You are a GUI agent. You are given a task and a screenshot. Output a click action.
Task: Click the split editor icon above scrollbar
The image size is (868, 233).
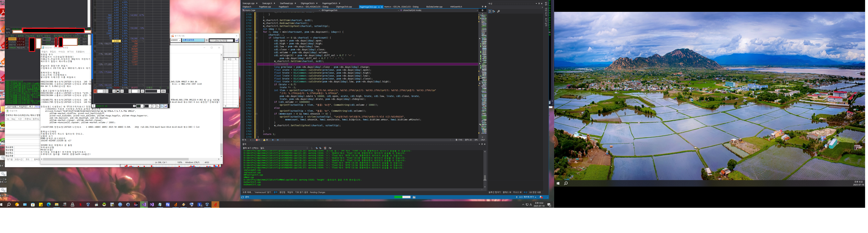click(482, 11)
